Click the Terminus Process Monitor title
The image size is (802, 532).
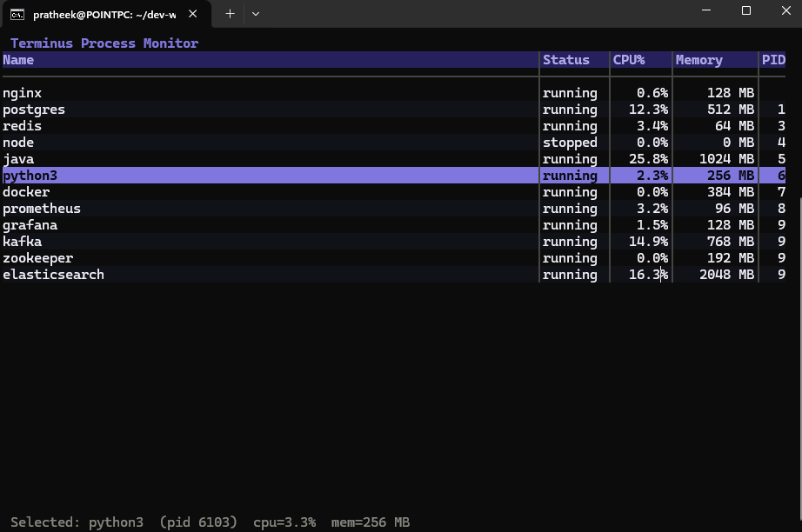(x=104, y=43)
